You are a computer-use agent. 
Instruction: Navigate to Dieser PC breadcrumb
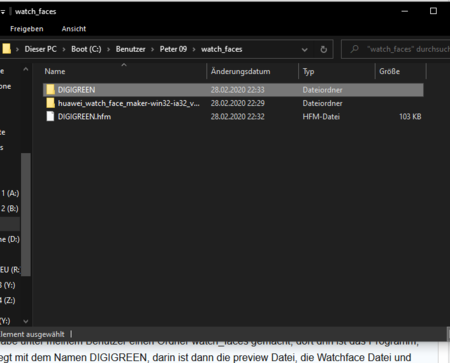coord(40,49)
